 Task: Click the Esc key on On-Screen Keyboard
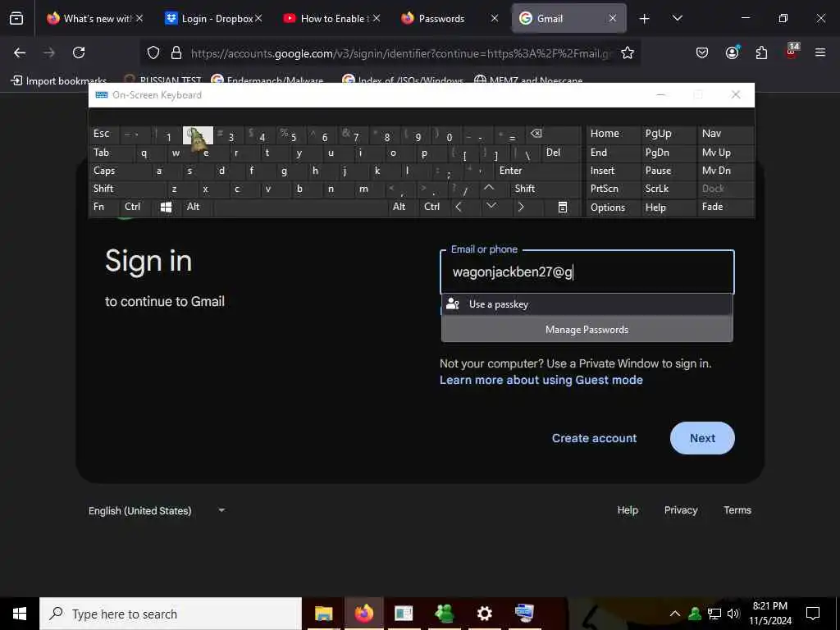[x=104, y=134]
